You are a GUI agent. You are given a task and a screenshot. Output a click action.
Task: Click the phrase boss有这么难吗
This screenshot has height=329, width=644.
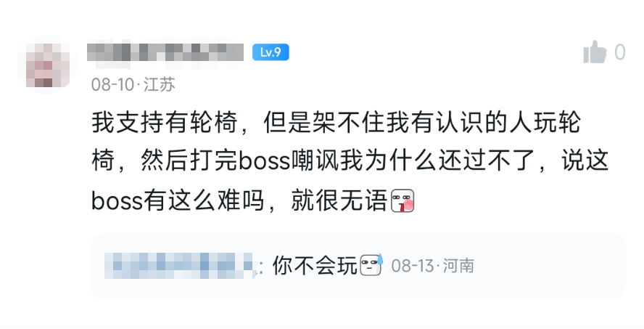coord(178,200)
